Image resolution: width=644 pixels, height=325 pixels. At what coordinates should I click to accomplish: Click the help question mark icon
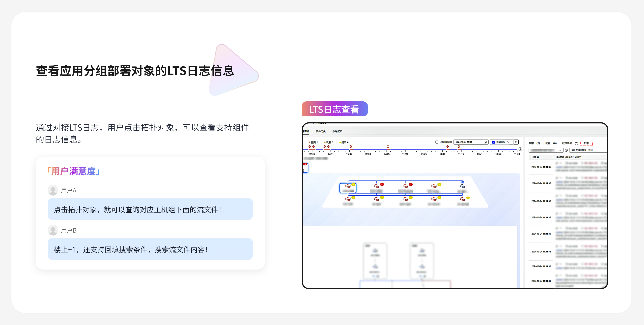(x=566, y=150)
